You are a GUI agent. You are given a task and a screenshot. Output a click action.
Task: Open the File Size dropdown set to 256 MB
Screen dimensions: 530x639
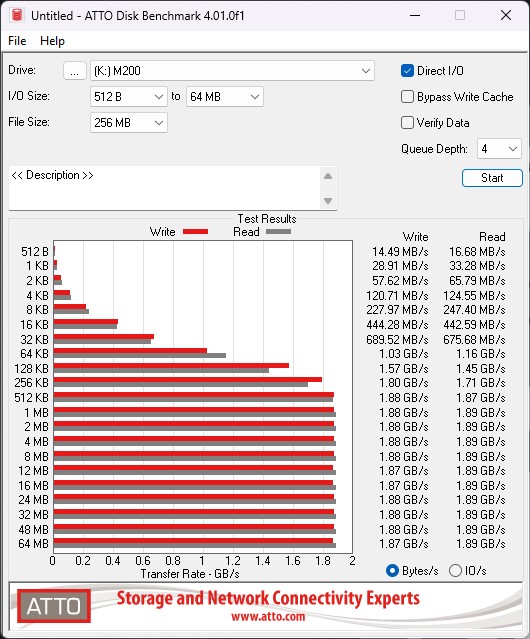click(x=129, y=123)
